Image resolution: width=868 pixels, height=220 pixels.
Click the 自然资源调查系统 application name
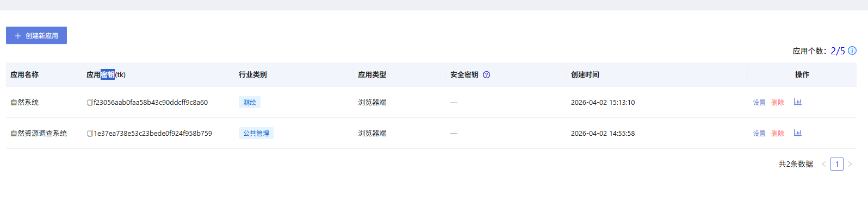tap(39, 134)
